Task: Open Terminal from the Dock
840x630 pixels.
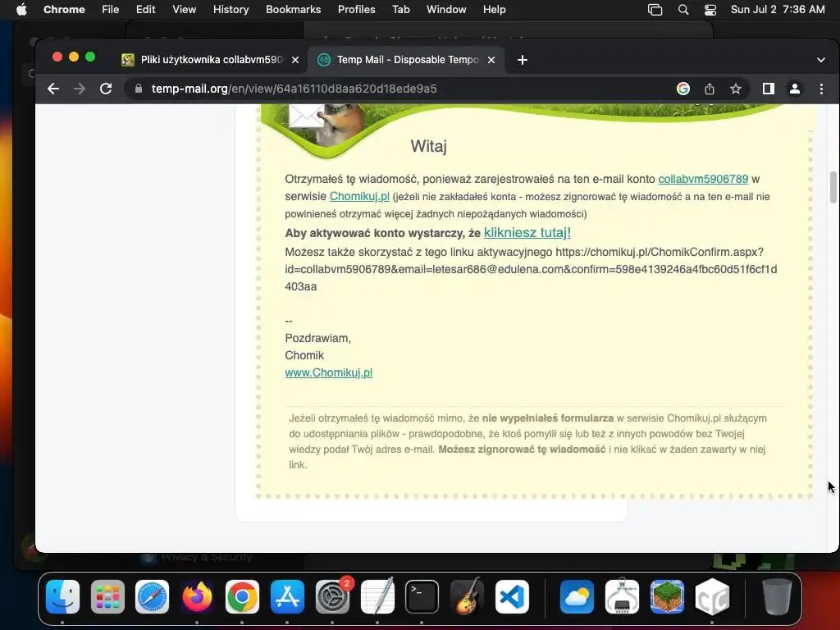Action: click(x=422, y=597)
